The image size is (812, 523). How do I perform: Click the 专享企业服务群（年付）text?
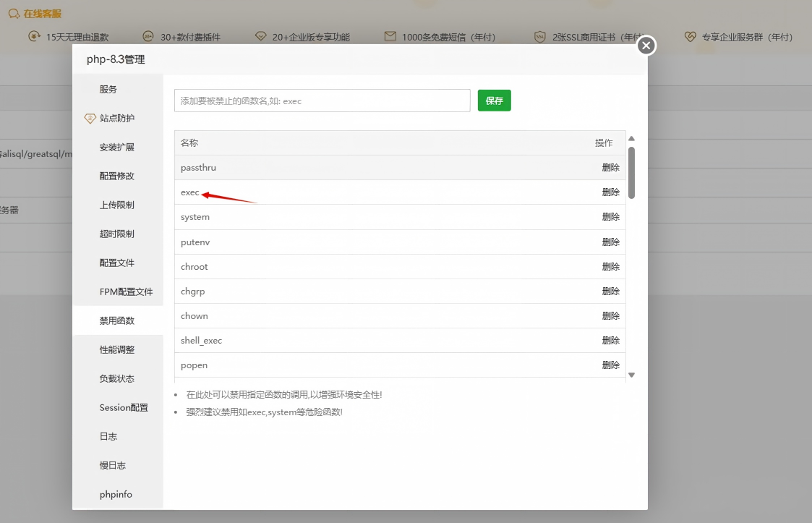pos(747,37)
